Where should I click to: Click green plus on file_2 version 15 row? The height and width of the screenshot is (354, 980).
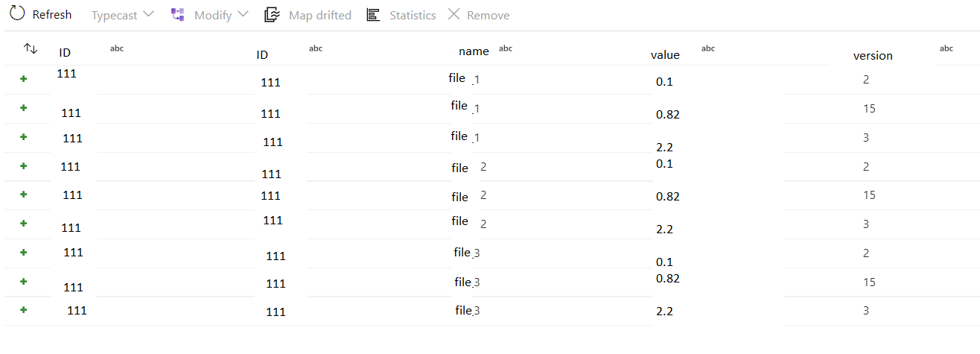pyautogui.click(x=24, y=195)
